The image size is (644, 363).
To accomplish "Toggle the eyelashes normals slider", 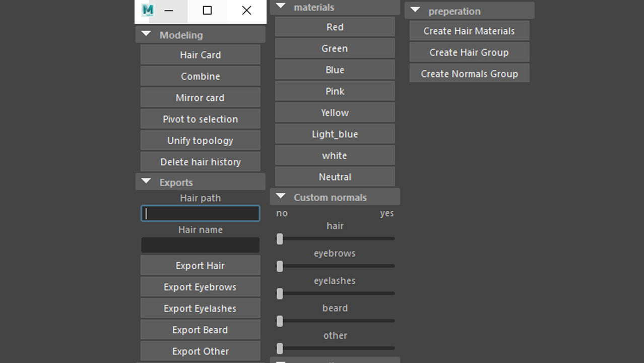I will 280,293.
